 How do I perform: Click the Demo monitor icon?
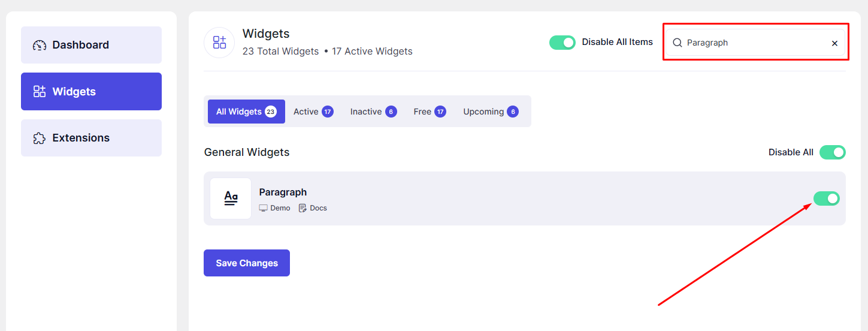pyautogui.click(x=263, y=208)
